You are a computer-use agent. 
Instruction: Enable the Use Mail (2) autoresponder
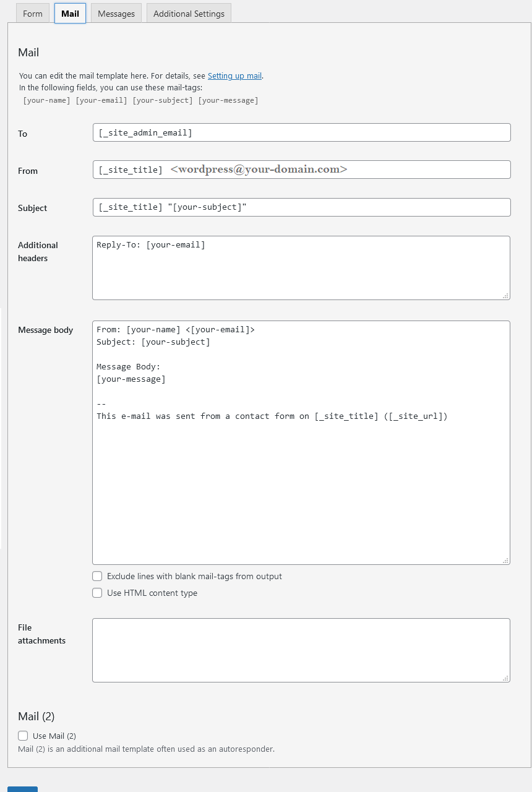point(23,736)
